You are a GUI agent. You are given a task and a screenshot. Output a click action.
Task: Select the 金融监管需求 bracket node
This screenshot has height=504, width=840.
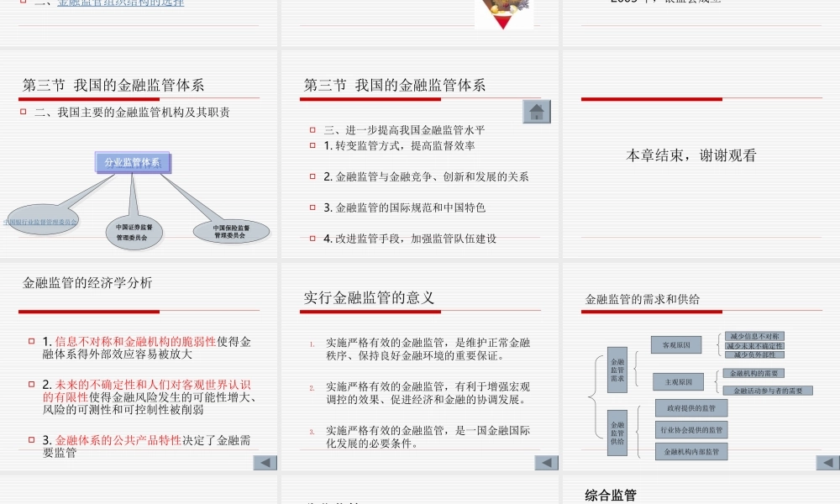(x=617, y=370)
